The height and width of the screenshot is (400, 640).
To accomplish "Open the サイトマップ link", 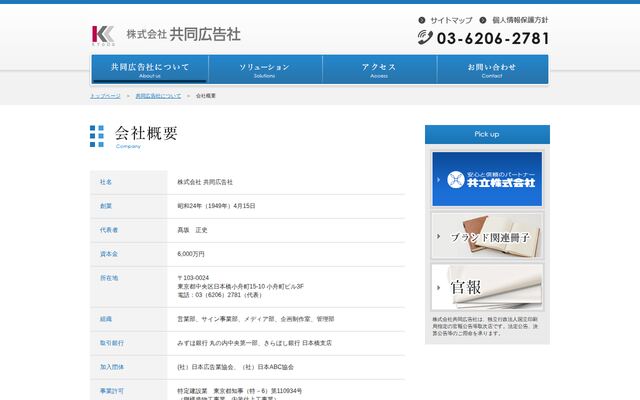I will tap(451, 20).
